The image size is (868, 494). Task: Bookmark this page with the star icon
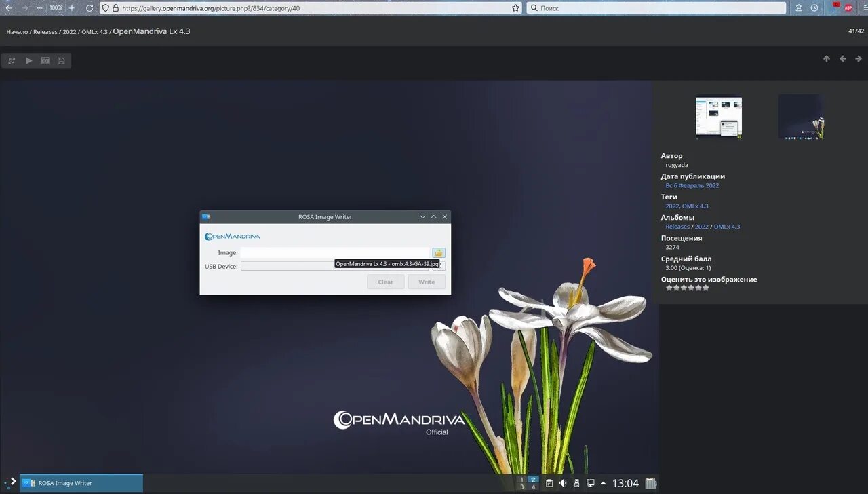515,8
